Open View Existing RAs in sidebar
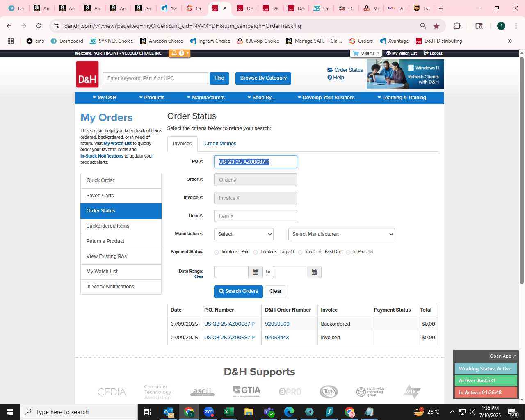 pos(121,256)
